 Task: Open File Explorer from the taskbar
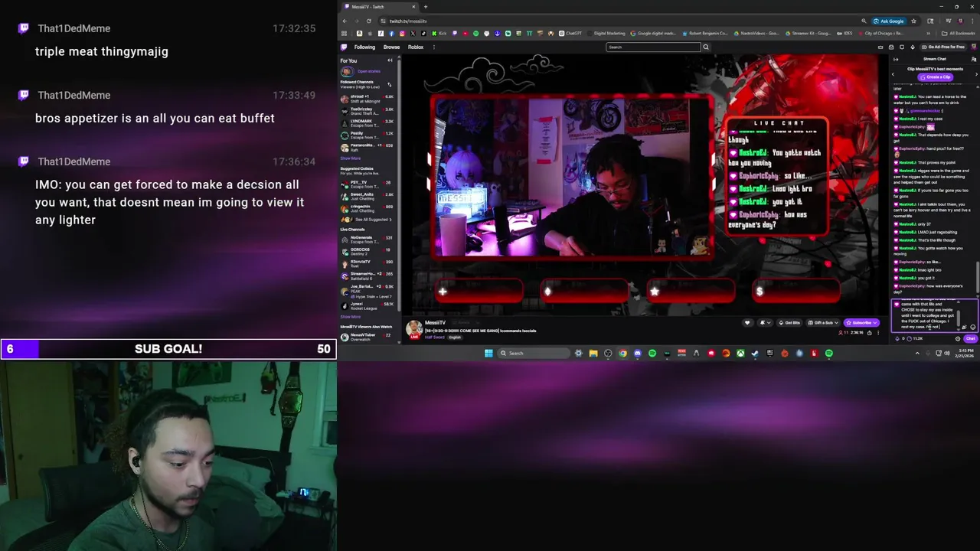pos(593,353)
